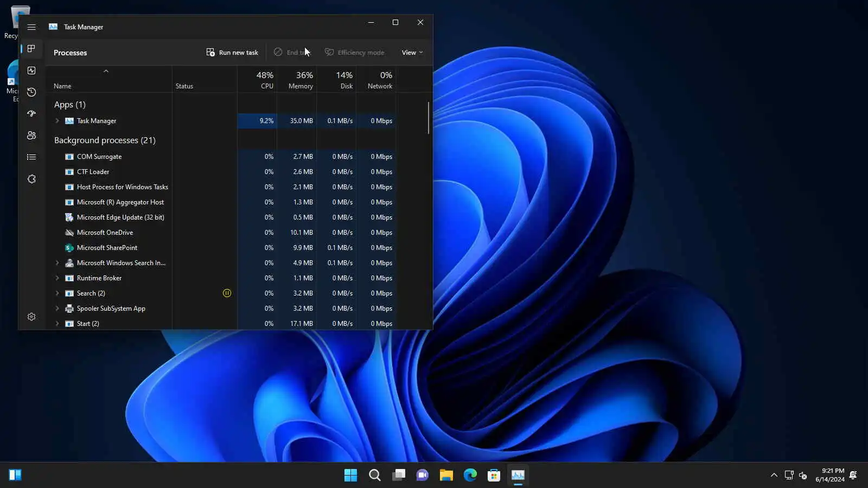Click the suspended status icon for Search
This screenshot has width=868, height=488.
tap(227, 293)
